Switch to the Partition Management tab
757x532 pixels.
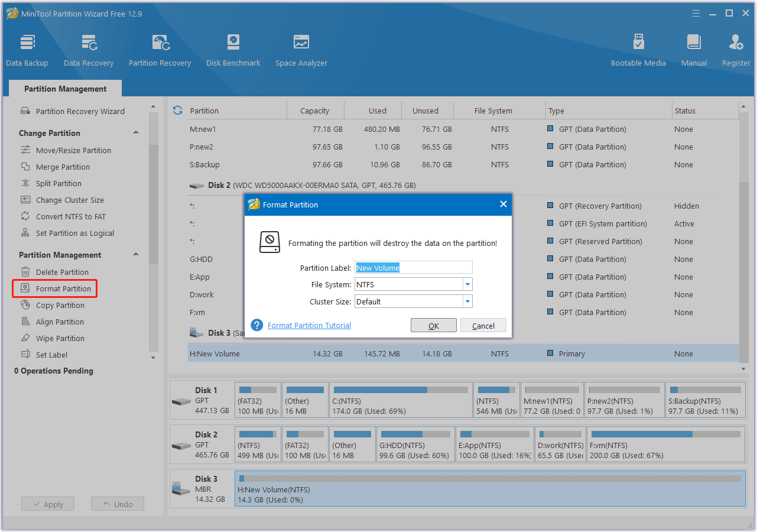[65, 88]
